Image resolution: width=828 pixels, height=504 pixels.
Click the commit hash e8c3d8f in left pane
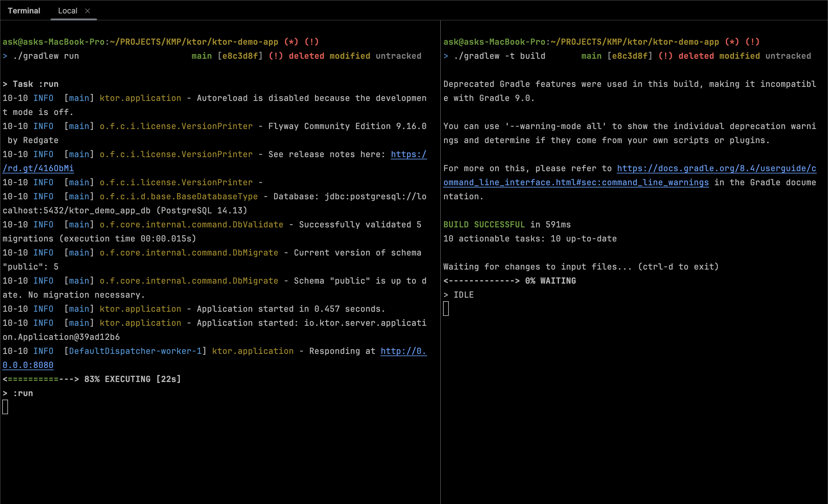(x=240, y=56)
